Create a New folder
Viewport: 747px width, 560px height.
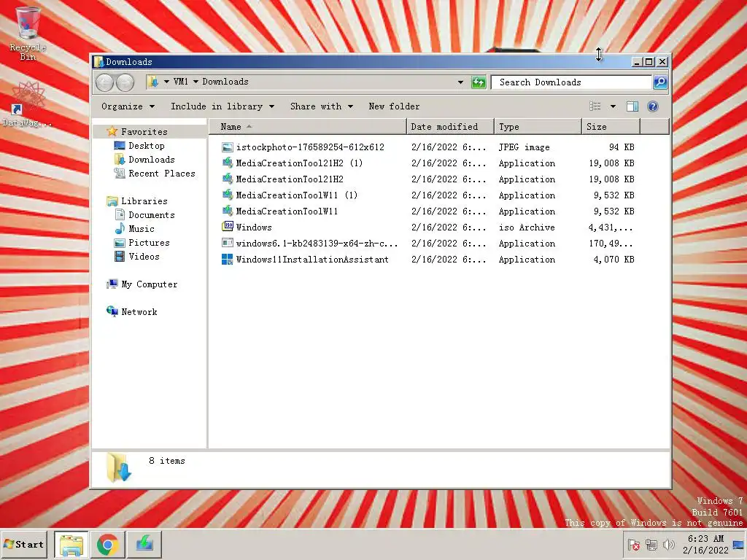[x=394, y=106]
